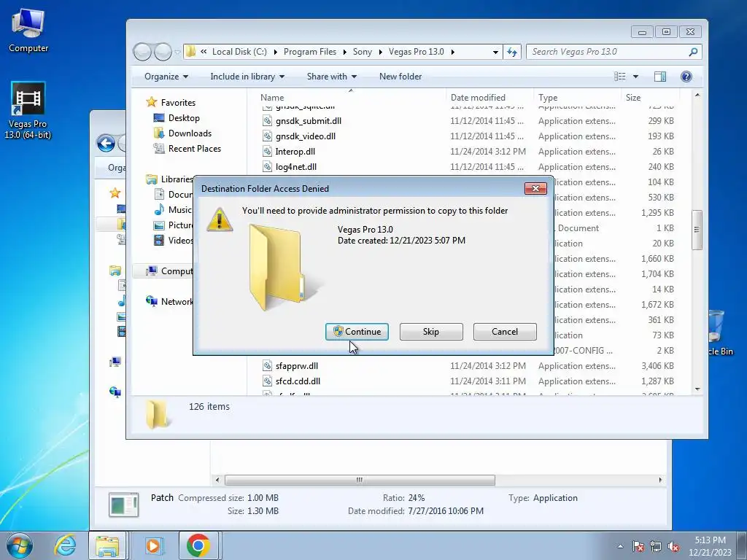Select Recent Places in the navigation pane
The image size is (747, 560).
(194, 148)
